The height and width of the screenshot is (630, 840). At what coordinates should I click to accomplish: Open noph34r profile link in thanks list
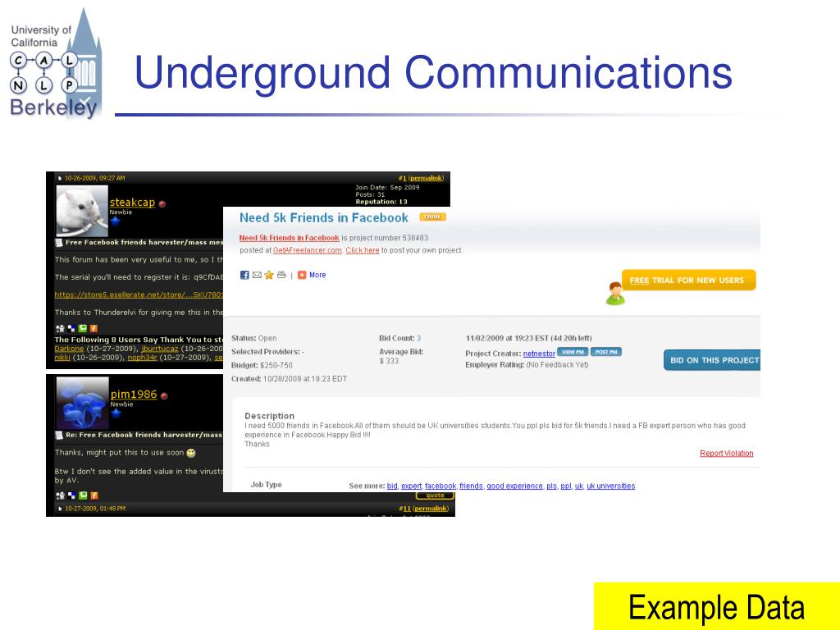142,358
